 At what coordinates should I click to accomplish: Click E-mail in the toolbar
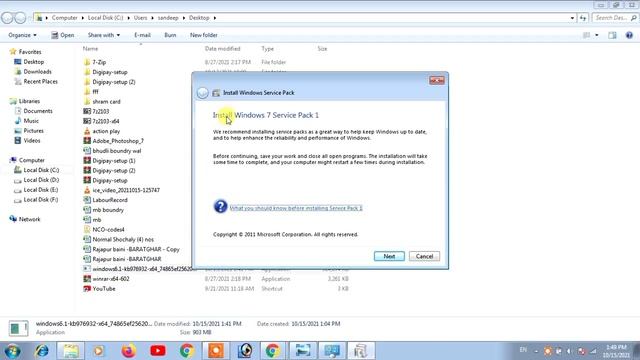(x=142, y=35)
